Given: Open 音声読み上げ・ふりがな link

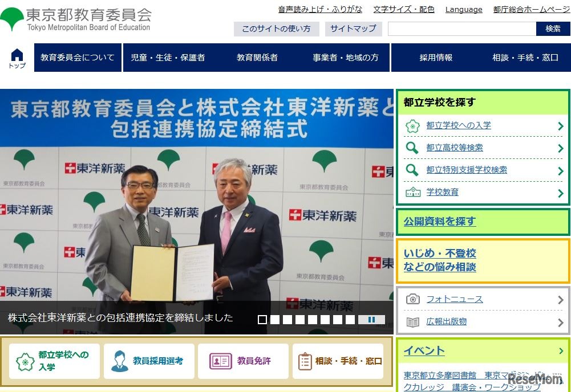Looking at the screenshot, I should (x=320, y=10).
